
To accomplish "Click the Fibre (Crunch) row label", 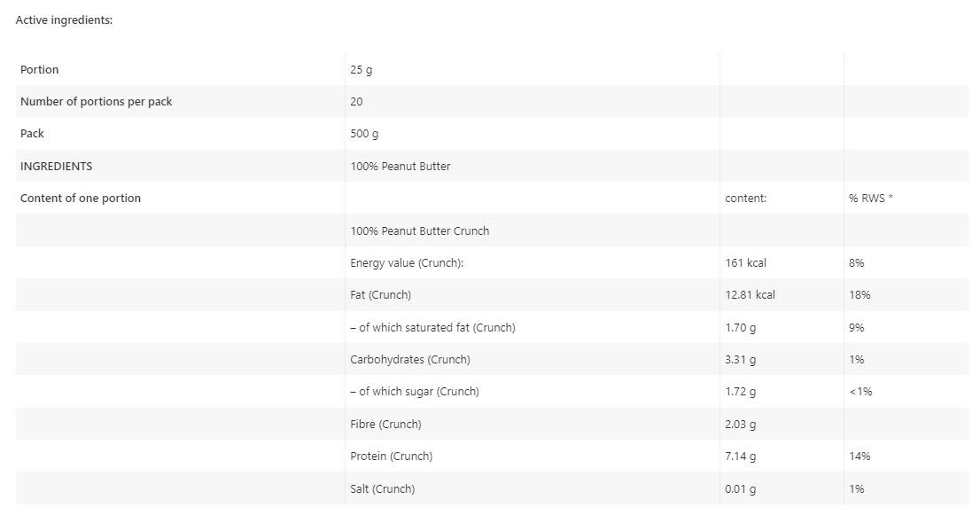I will pyautogui.click(x=385, y=424).
